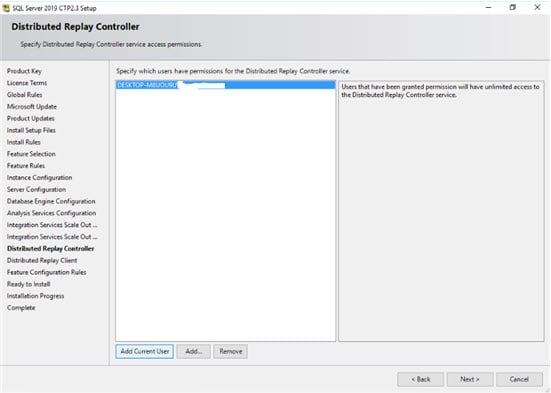Select Microsoft Update step in sidebar

point(32,107)
